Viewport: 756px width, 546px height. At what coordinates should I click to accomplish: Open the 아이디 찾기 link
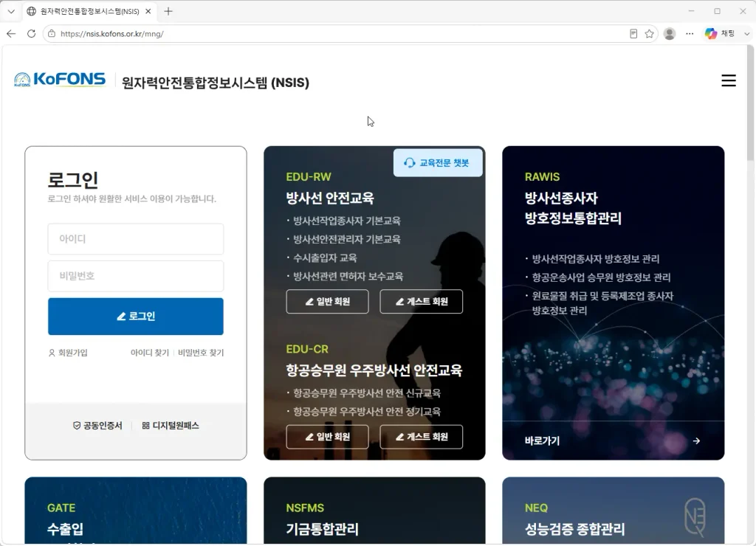(x=149, y=353)
